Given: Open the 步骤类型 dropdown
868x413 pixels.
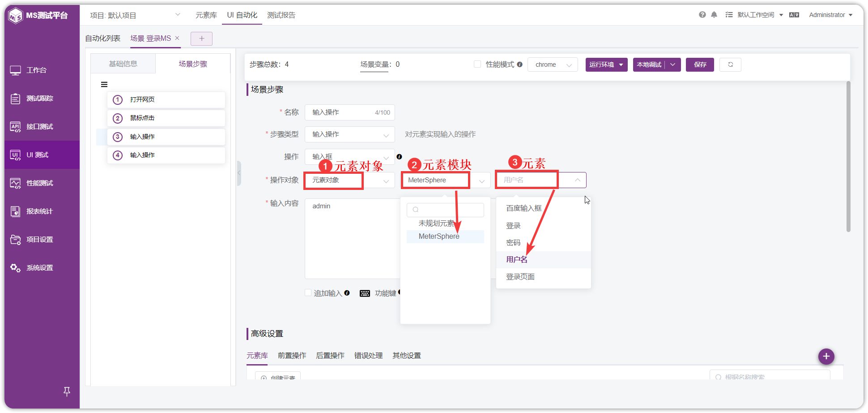Looking at the screenshot, I should [x=350, y=134].
